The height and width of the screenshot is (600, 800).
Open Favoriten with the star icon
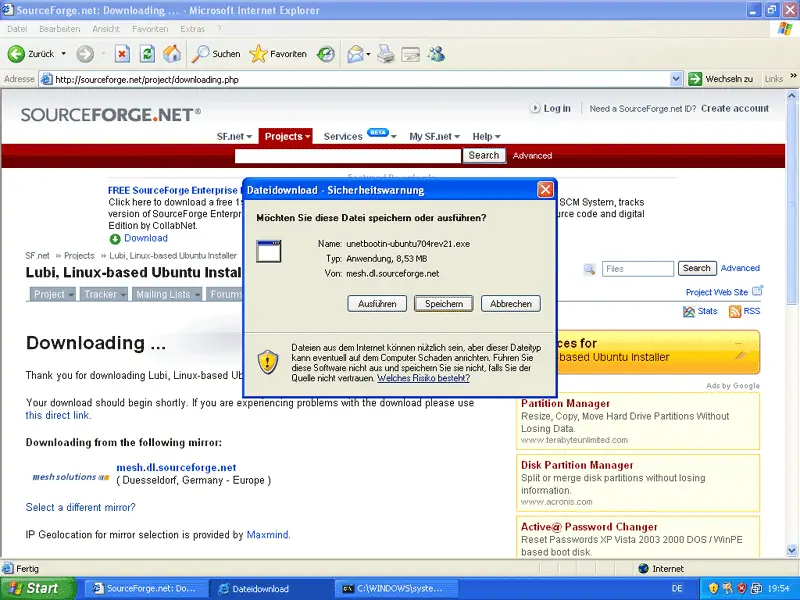pyautogui.click(x=278, y=54)
